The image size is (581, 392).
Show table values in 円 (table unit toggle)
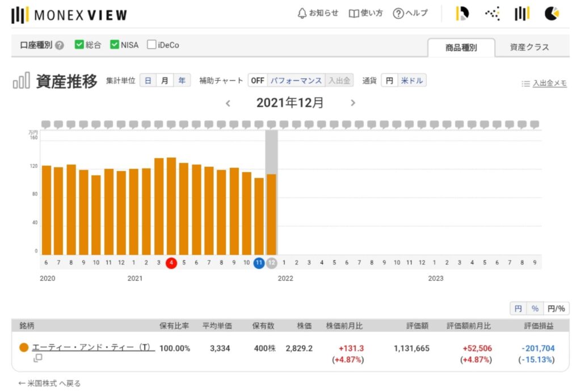[518, 309]
